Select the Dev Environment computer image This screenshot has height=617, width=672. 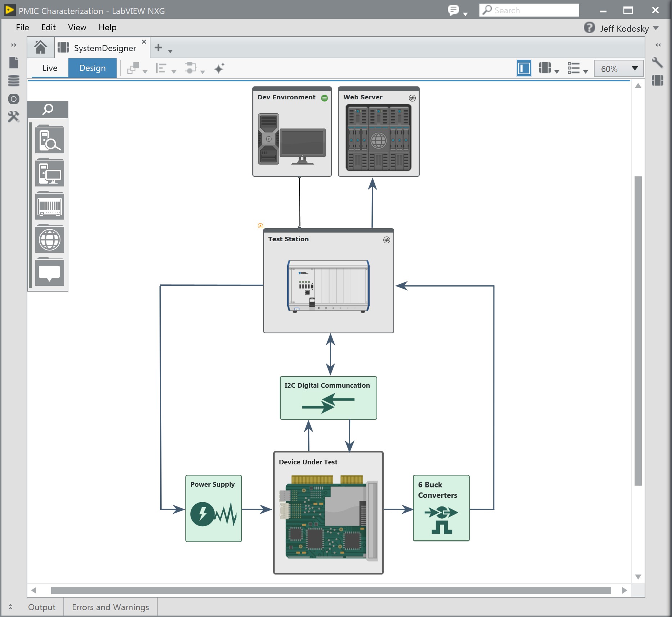coord(292,139)
